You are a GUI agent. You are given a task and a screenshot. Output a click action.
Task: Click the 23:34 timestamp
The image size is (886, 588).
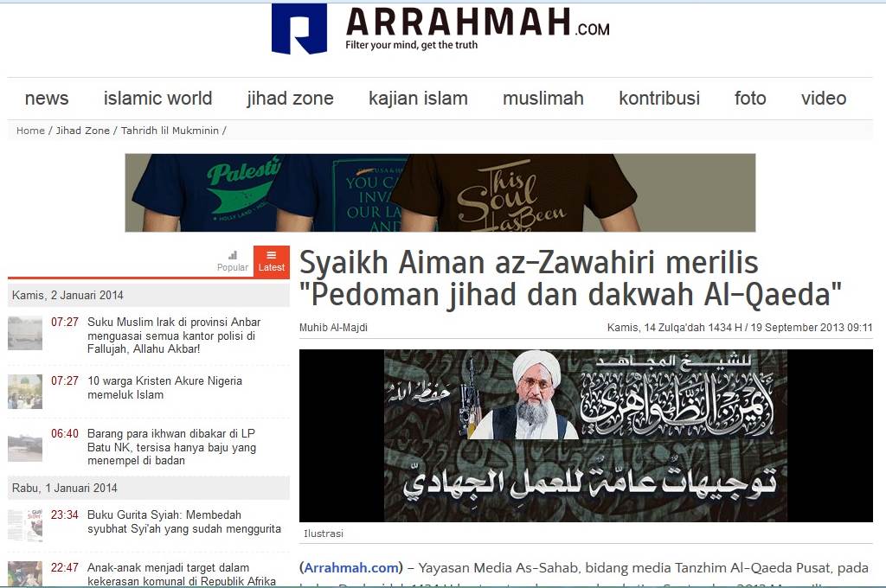64,514
